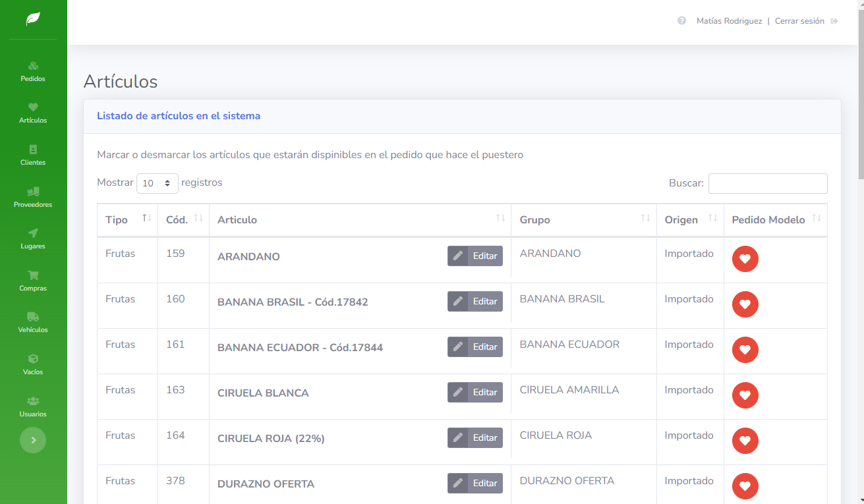The width and height of the screenshot is (864, 504).
Task: Toggle CIRUELA ROJA pedido modelo heart
Action: point(745,441)
